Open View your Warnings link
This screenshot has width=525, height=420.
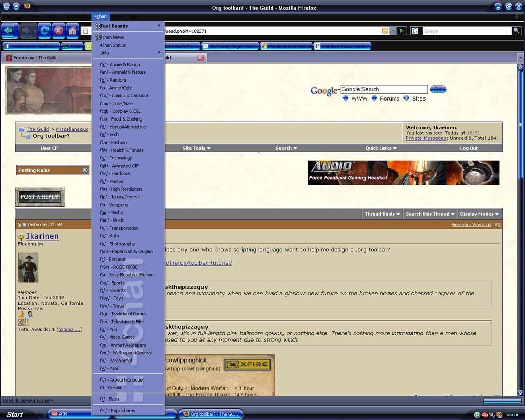tap(471, 225)
